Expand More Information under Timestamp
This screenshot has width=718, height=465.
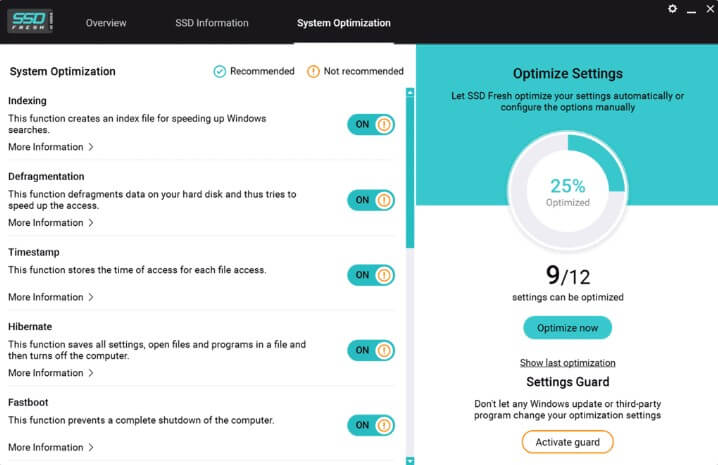(51, 297)
